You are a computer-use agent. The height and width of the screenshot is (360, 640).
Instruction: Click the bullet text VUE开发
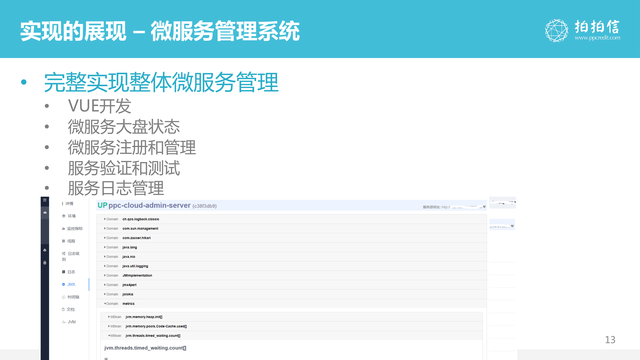click(99, 106)
